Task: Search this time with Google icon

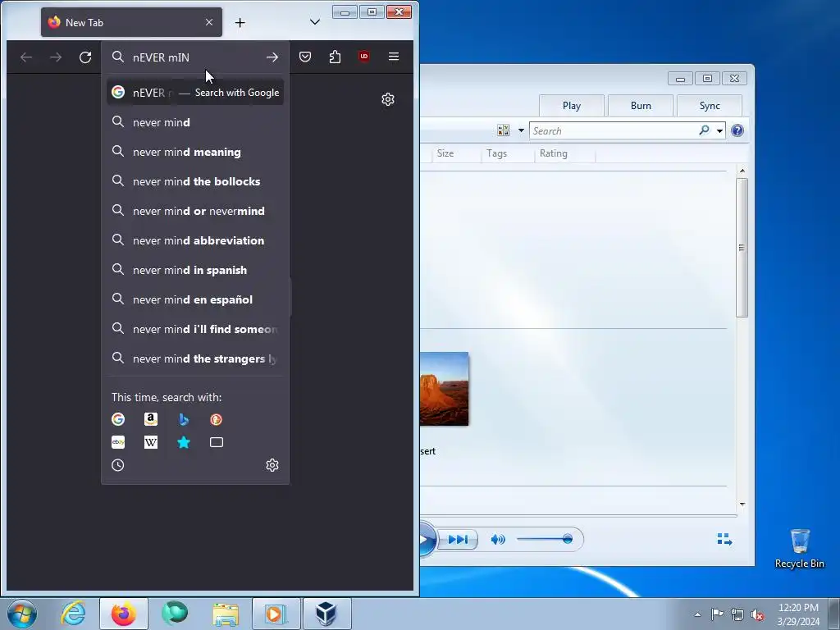Action: pos(118,419)
